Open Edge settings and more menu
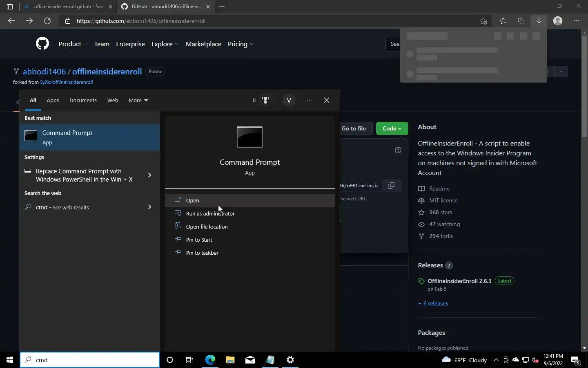Viewport: 588px width, 368px height. coord(577,21)
